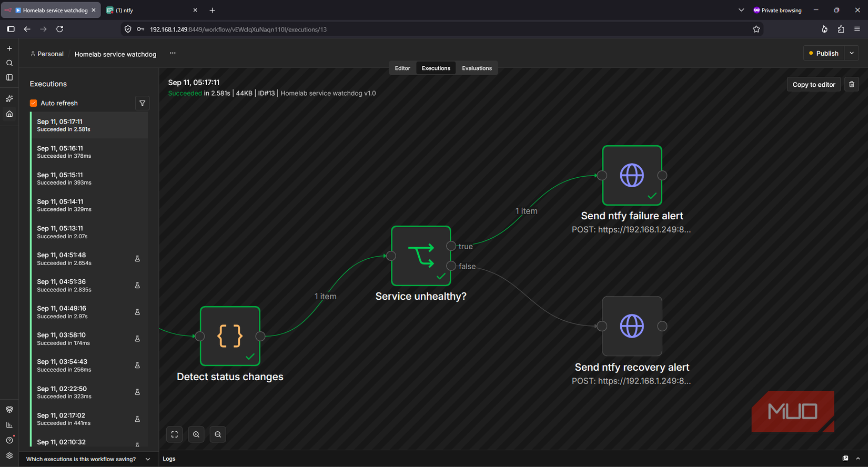Screen dimensions: 868x467
Task: Open the insights bar chart icon
Action: 9,425
